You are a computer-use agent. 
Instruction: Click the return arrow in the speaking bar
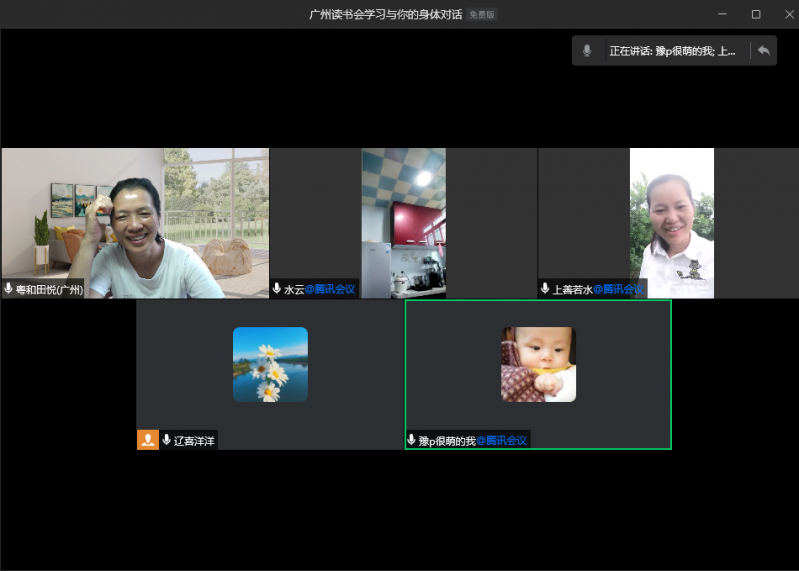pos(763,51)
